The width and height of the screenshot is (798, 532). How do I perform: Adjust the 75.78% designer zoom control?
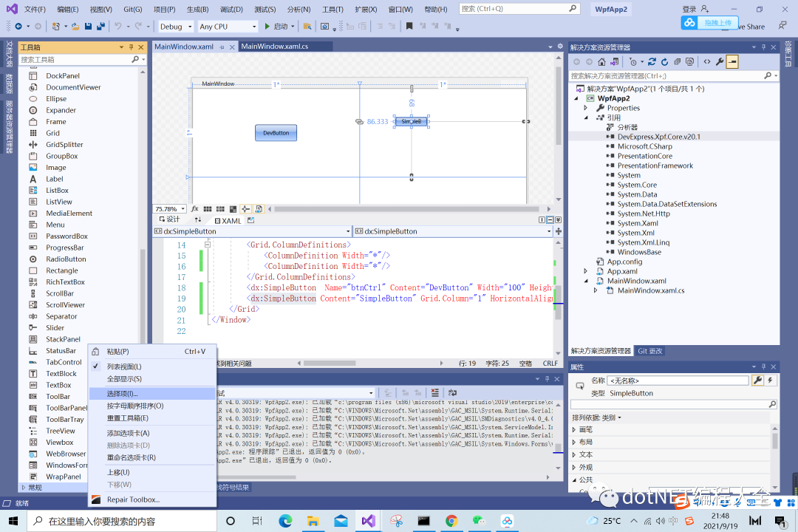tap(168, 208)
